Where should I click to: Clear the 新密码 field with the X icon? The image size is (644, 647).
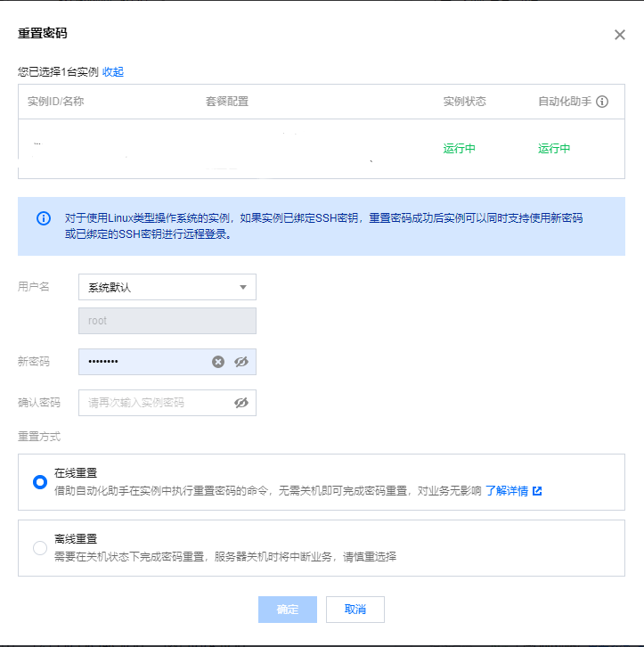pos(218,362)
